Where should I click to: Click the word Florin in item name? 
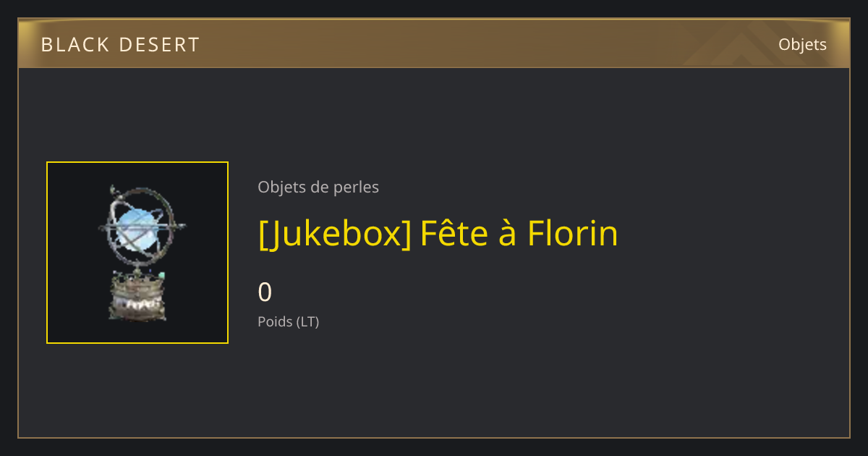coord(572,233)
